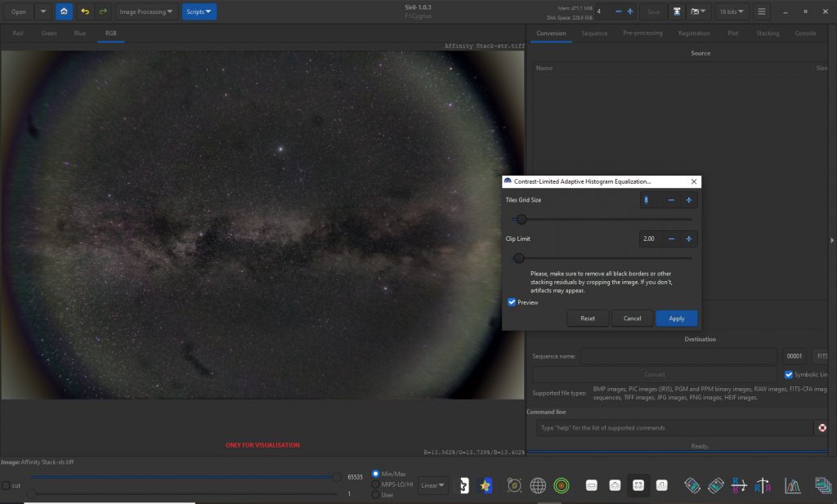This screenshot has height=504, width=837.
Task: Open the histogram tool icon
Action: point(793,485)
